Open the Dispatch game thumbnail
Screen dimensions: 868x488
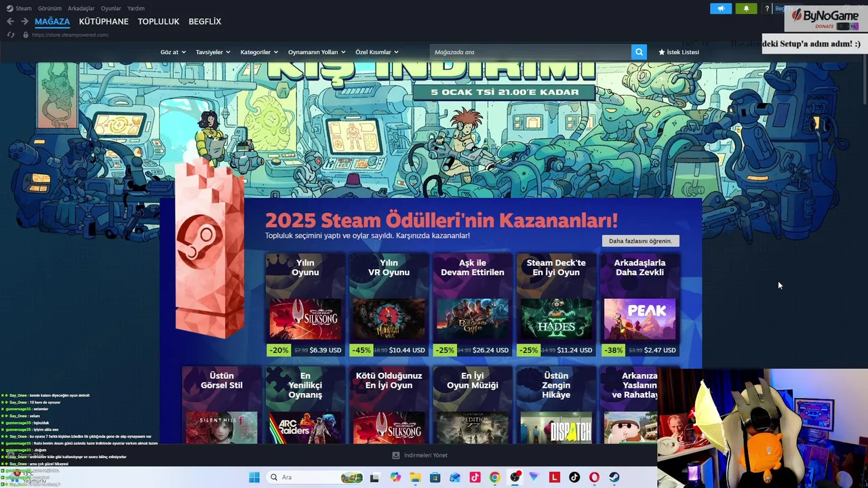tap(556, 428)
